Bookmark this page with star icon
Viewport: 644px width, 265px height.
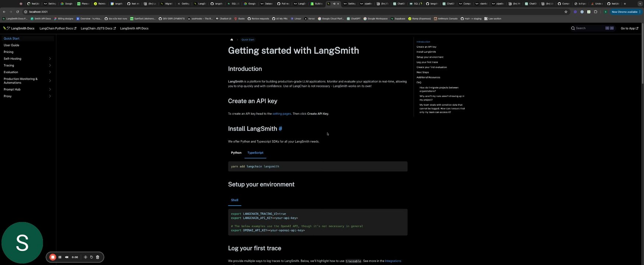(x=566, y=12)
